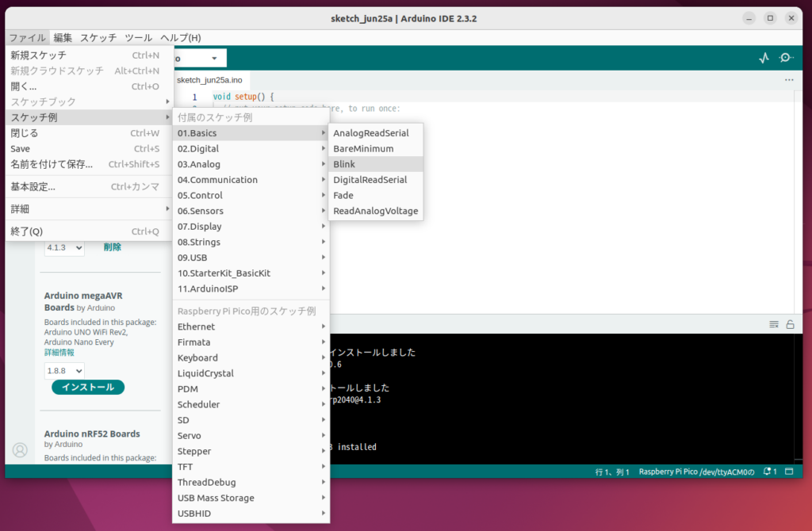Click the 削除 remove button
The height and width of the screenshot is (531, 812).
coord(113,246)
